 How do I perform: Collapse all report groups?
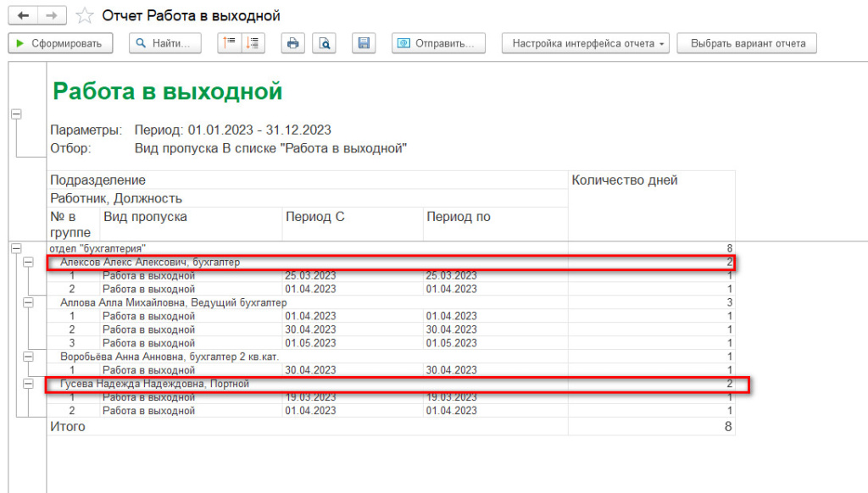[228, 43]
